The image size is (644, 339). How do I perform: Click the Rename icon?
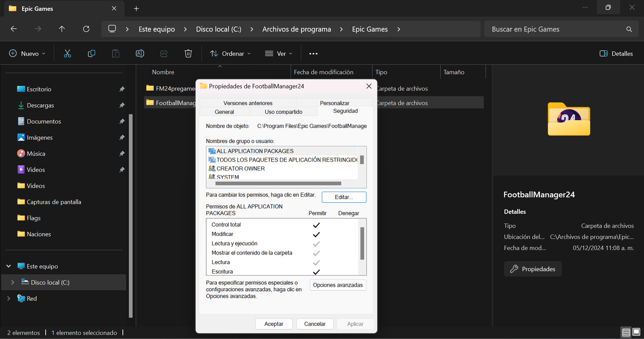(140, 53)
